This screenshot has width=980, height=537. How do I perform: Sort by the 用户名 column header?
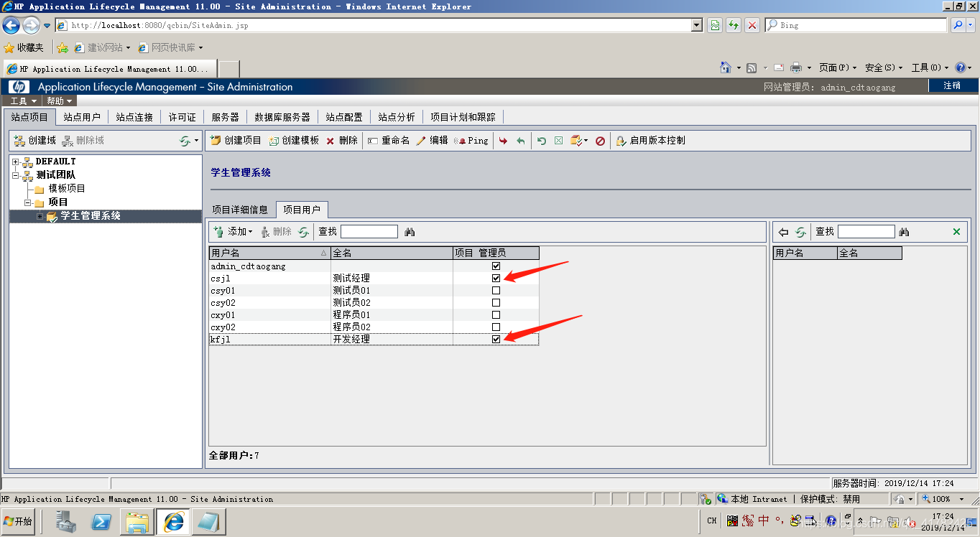click(x=269, y=253)
